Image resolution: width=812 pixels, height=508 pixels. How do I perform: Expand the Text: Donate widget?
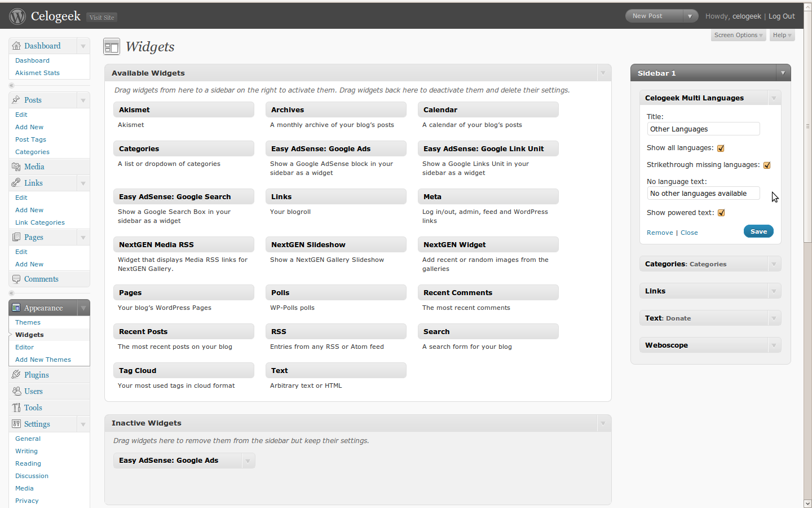[x=774, y=318]
